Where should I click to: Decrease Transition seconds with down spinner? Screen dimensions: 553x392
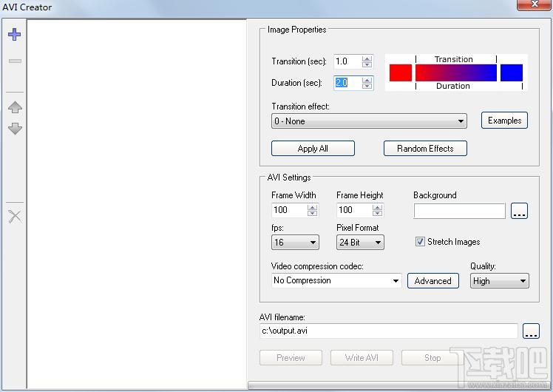[x=367, y=64]
